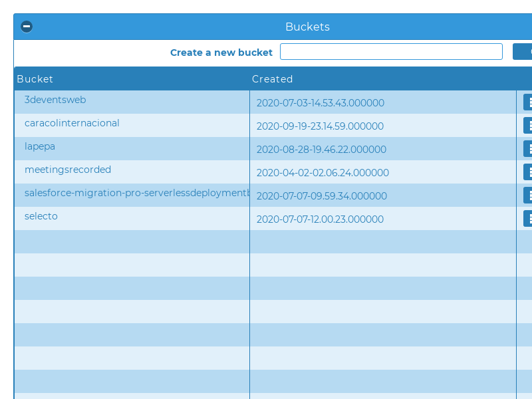Open the lapepa bucket

click(39, 146)
